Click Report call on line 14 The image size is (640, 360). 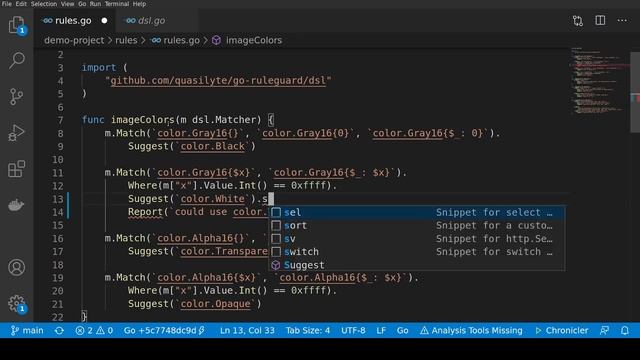pos(145,212)
